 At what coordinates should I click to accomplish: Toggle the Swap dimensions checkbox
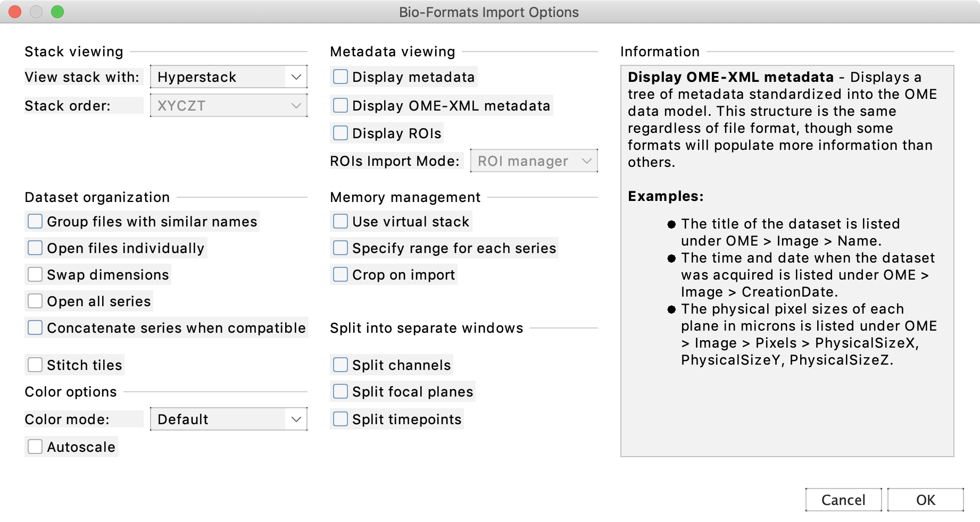35,274
